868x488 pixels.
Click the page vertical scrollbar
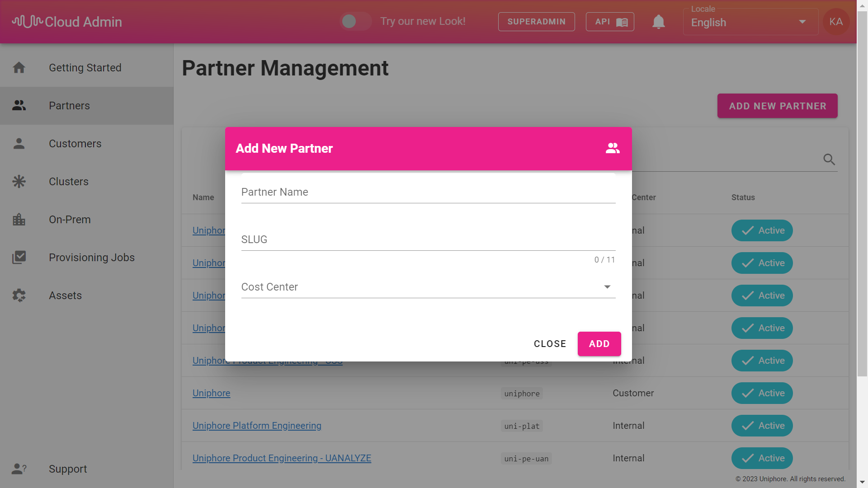(862, 194)
